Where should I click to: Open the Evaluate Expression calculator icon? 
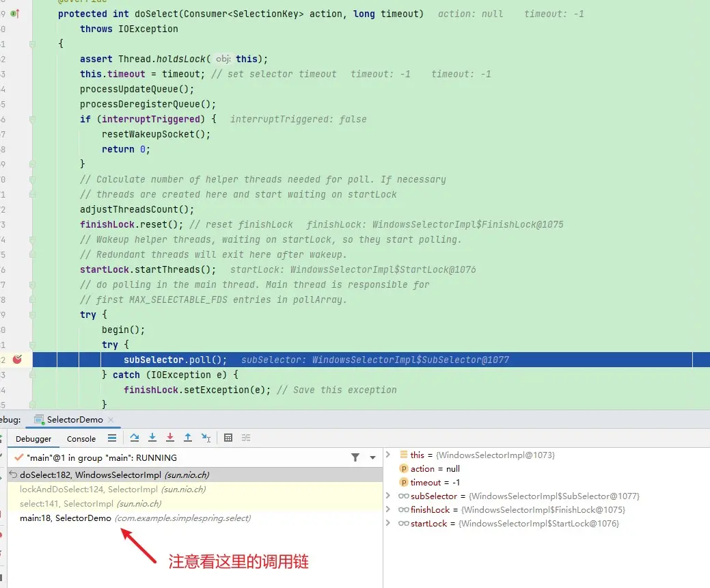coord(228,438)
